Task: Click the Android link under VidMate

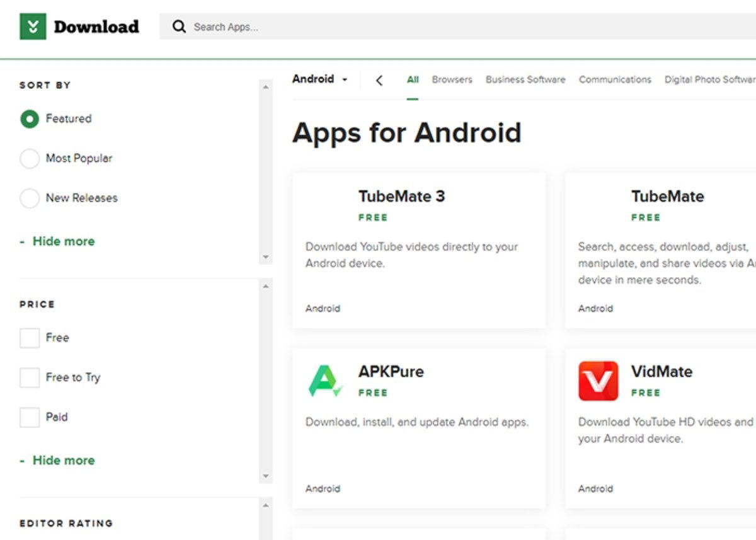Action: tap(595, 488)
